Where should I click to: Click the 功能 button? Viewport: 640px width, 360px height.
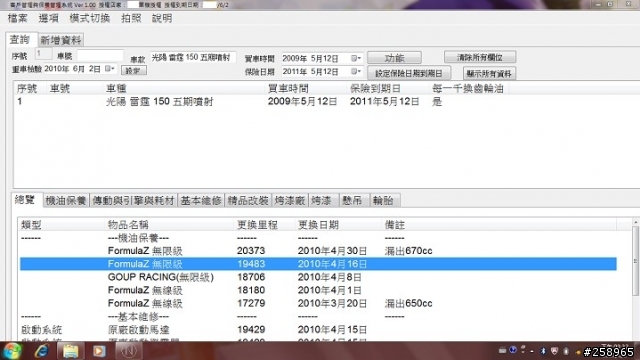tap(394, 58)
